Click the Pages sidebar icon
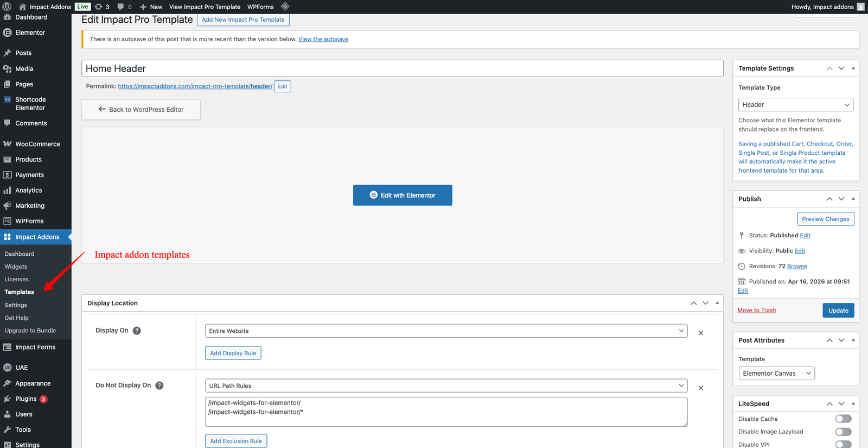The height and width of the screenshot is (448, 868). coord(7,84)
